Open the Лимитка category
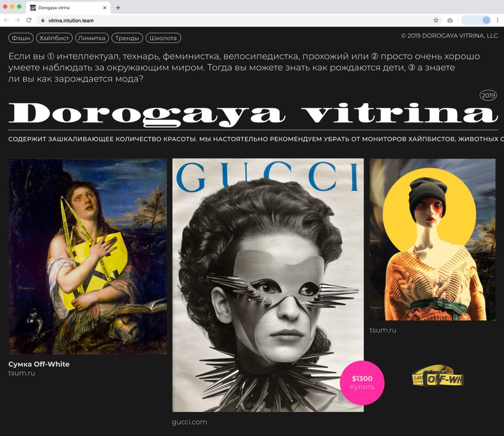This screenshot has height=436, width=504. (92, 38)
